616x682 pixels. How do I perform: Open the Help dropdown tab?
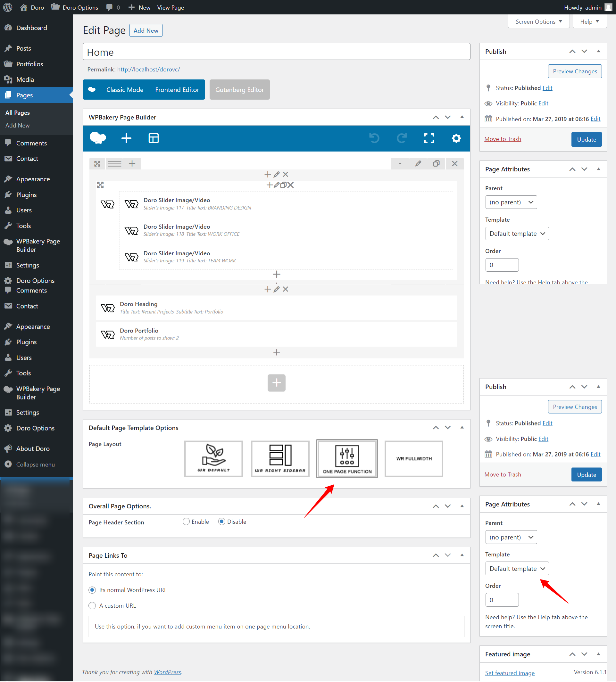pyautogui.click(x=590, y=22)
